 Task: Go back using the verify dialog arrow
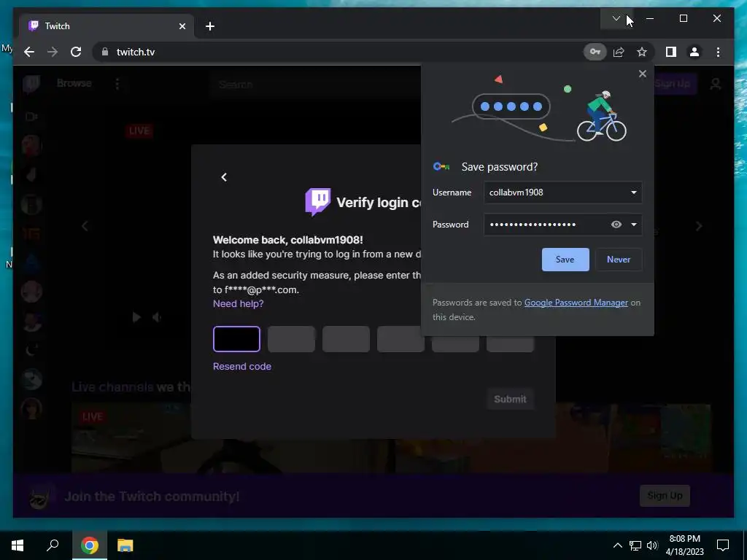224,177
